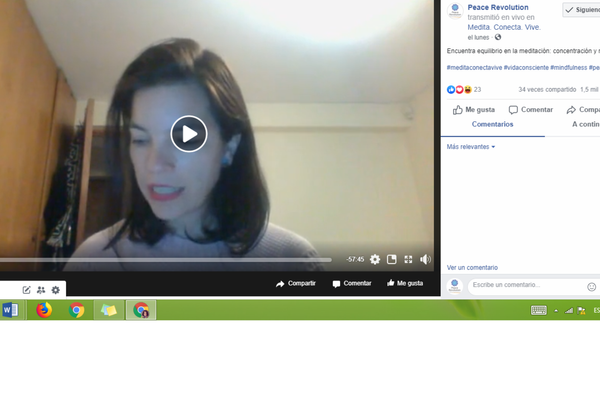Open hashtag #mindfulness
The image size is (600, 400).
click(x=569, y=68)
